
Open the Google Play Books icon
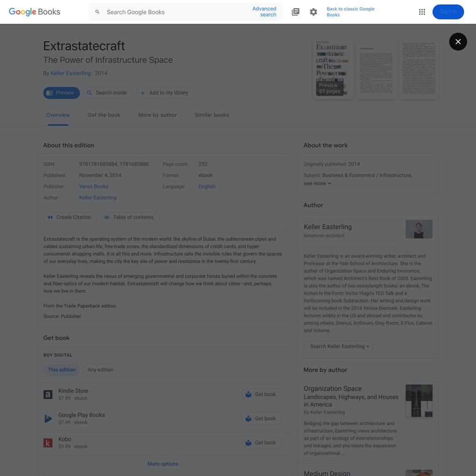tap(48, 418)
